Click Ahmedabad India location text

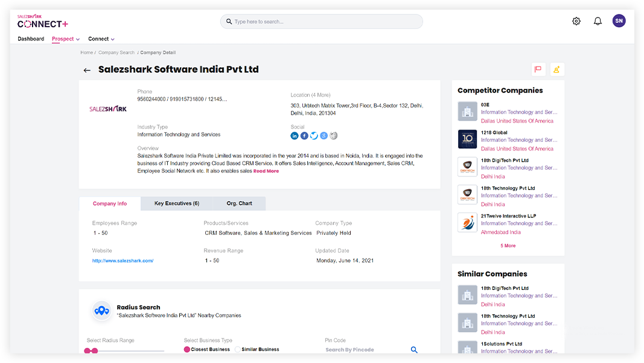coord(501,233)
